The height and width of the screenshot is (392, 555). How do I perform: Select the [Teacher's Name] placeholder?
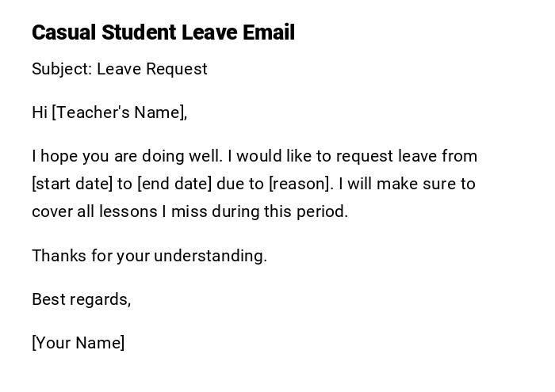[x=118, y=112]
